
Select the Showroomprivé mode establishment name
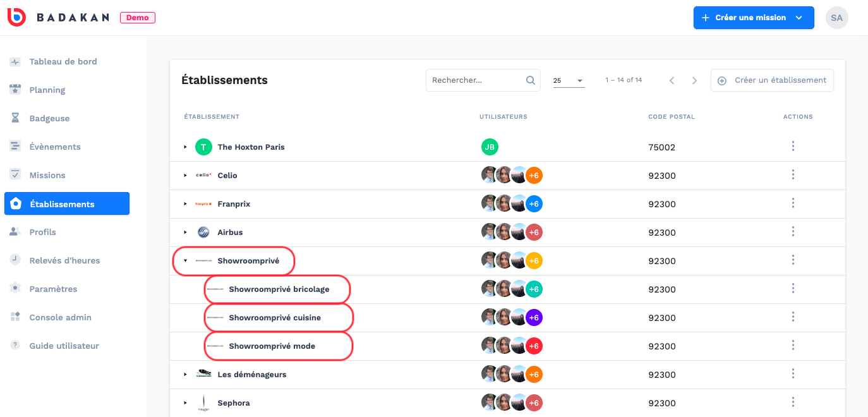coord(272,346)
